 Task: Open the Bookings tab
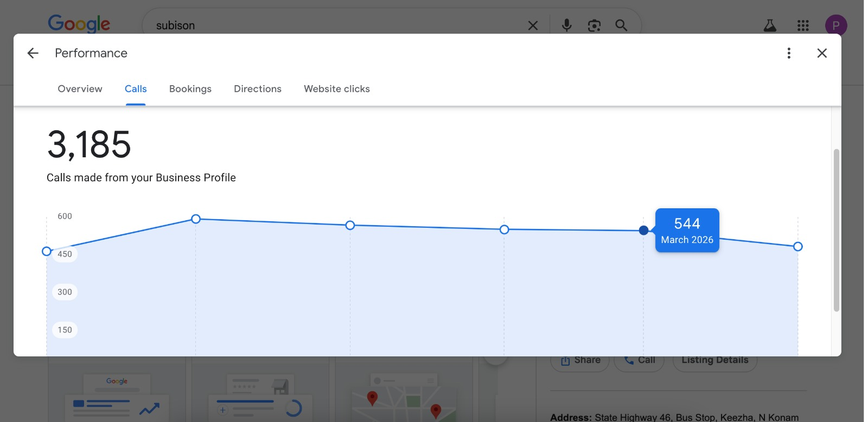pyautogui.click(x=190, y=89)
